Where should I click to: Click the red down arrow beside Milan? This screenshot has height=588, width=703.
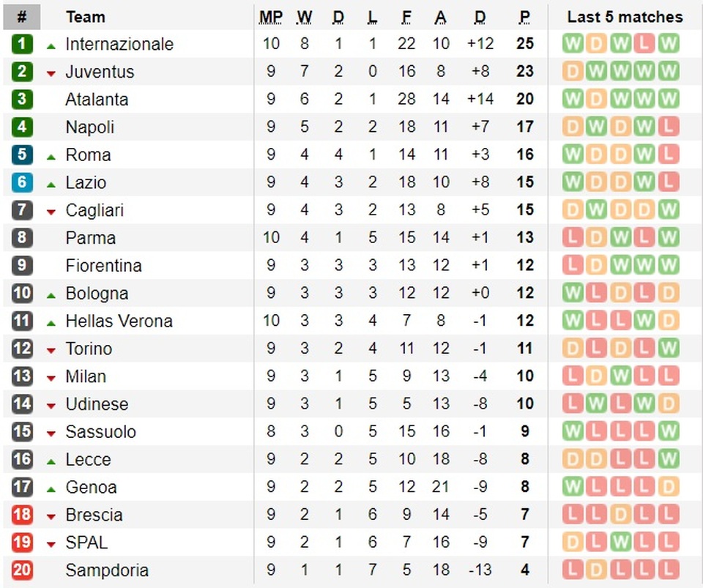(51, 379)
